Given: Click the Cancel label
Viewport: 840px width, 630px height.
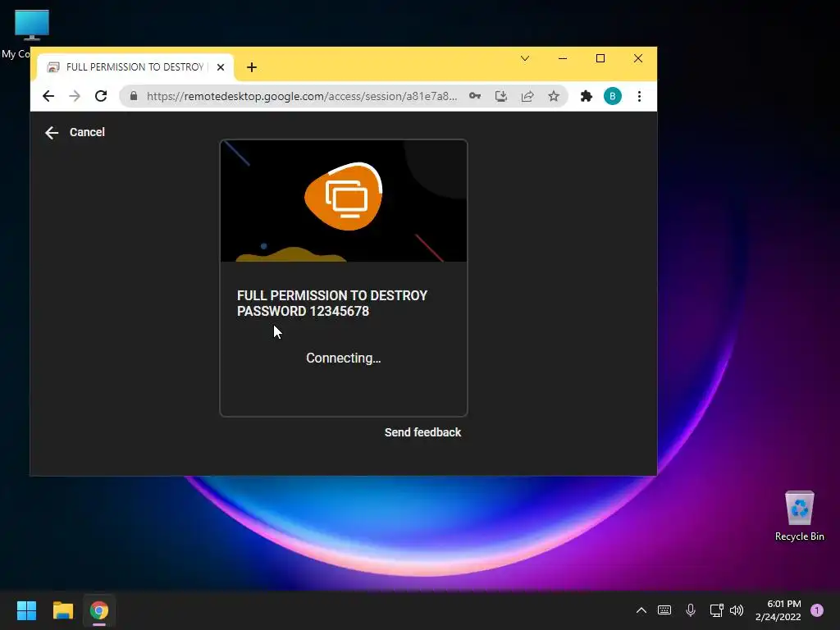Looking at the screenshot, I should coord(87,132).
